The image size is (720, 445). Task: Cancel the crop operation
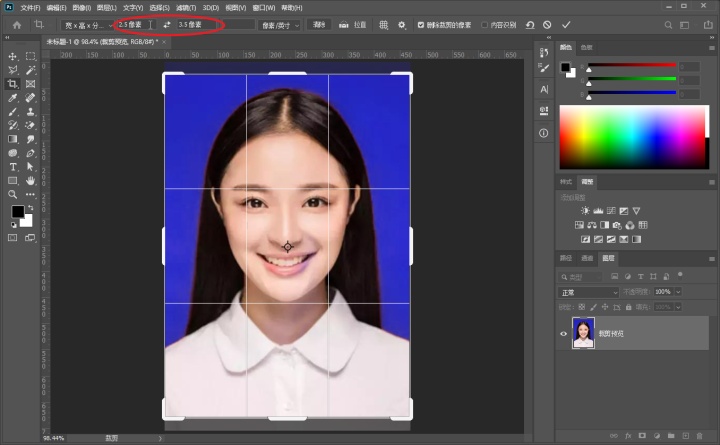click(547, 24)
